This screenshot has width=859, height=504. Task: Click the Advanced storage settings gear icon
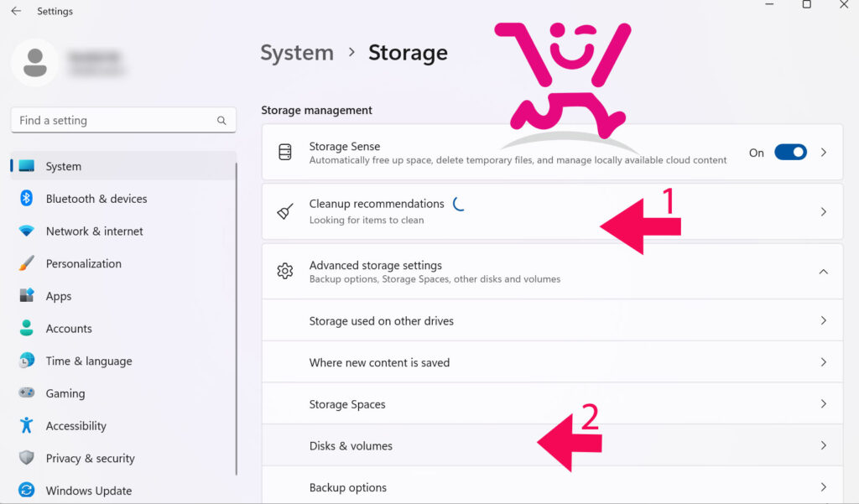[285, 271]
